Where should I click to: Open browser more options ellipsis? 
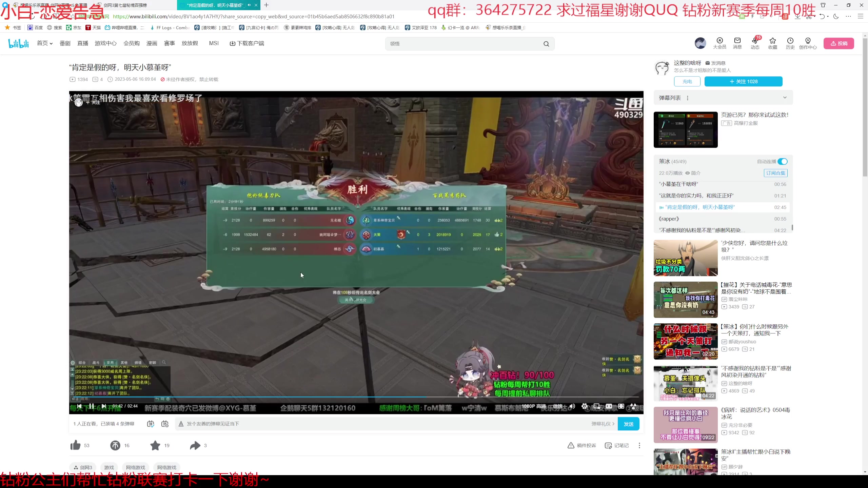pyautogui.click(x=848, y=16)
